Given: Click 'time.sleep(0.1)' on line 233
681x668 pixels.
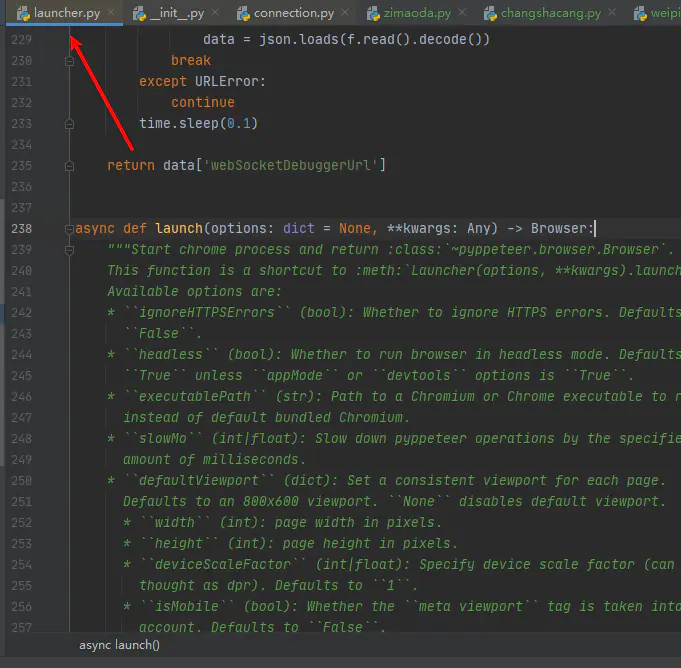Looking at the screenshot, I should pyautogui.click(x=198, y=123).
